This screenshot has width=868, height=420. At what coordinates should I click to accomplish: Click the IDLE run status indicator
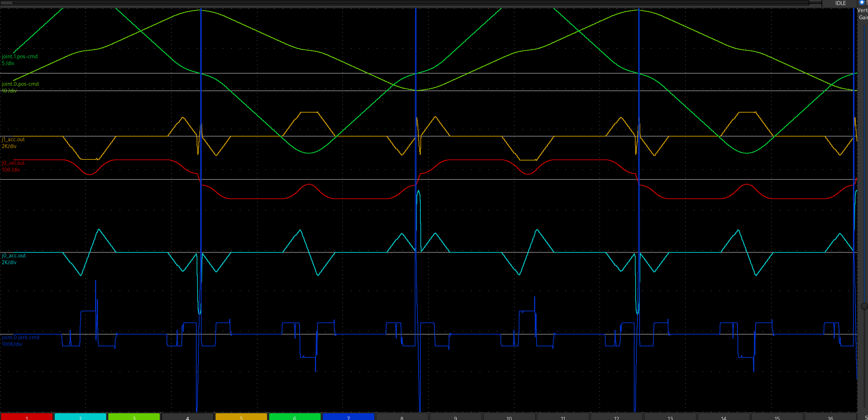click(840, 3)
